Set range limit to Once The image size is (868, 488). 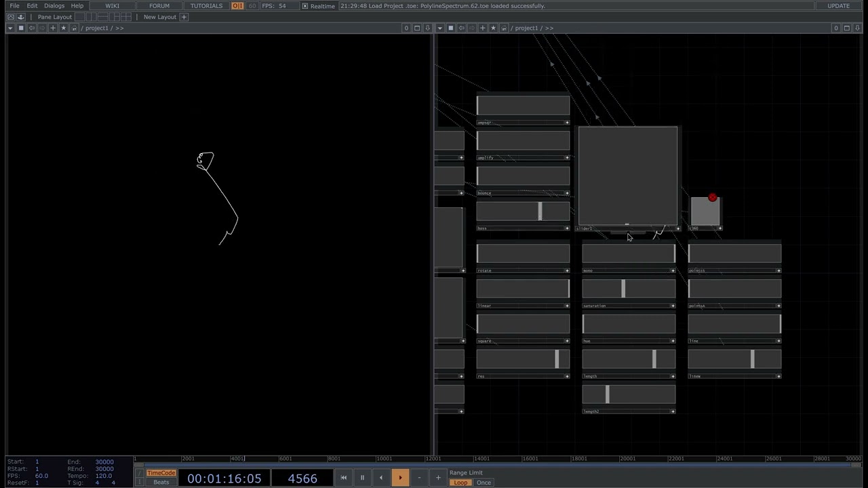(484, 483)
